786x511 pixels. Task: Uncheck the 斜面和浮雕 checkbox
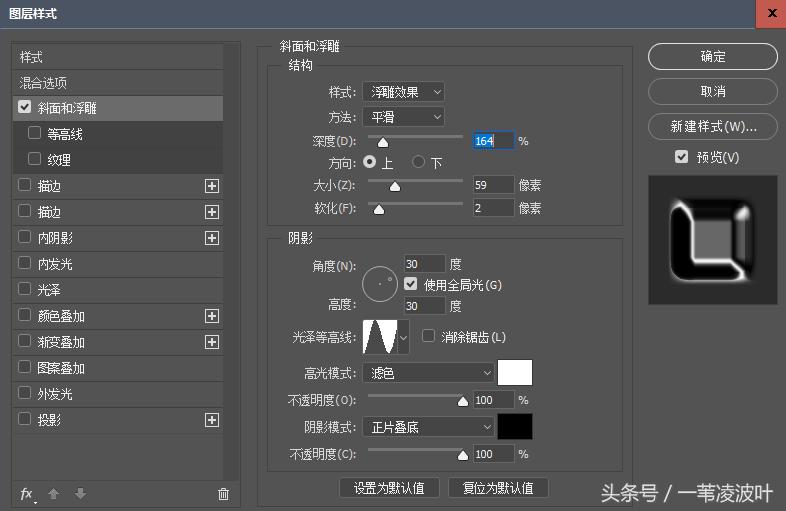pos(25,107)
